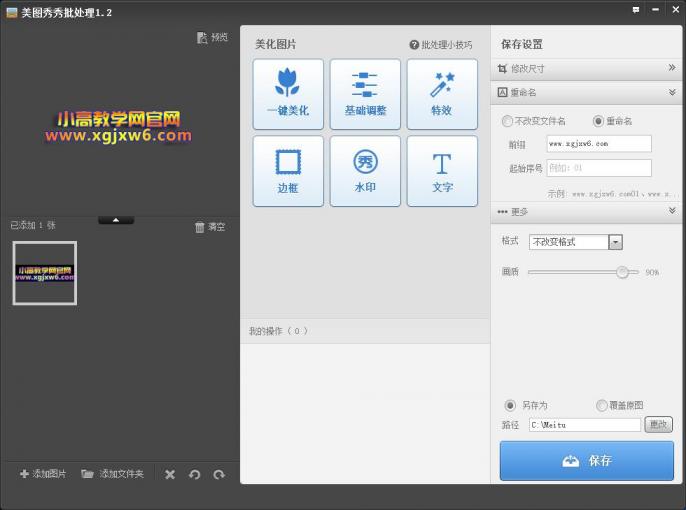Open the 水印 watermark tool

(365, 171)
